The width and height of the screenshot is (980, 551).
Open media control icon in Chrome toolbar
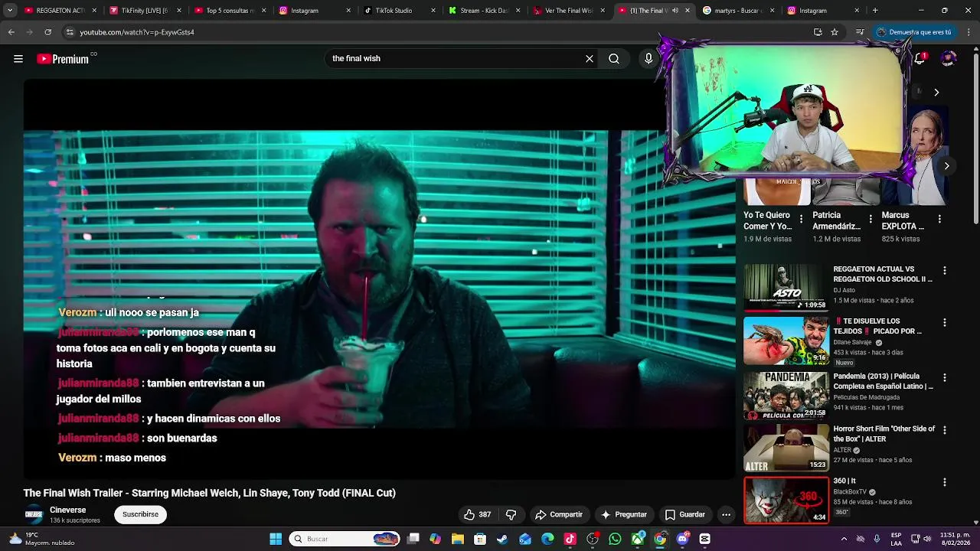point(860,32)
